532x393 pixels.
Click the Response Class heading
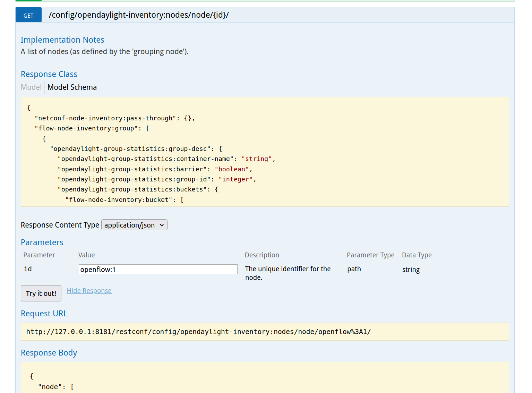click(x=49, y=74)
